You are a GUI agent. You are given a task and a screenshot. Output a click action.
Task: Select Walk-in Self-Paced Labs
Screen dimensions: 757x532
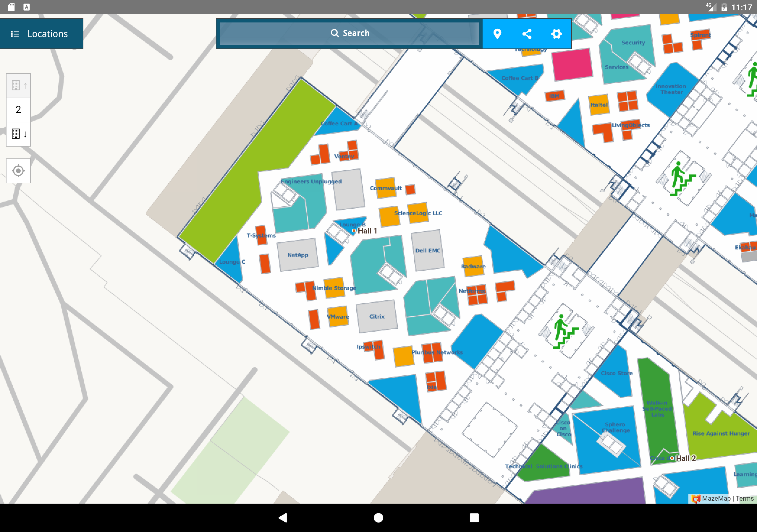click(x=657, y=409)
